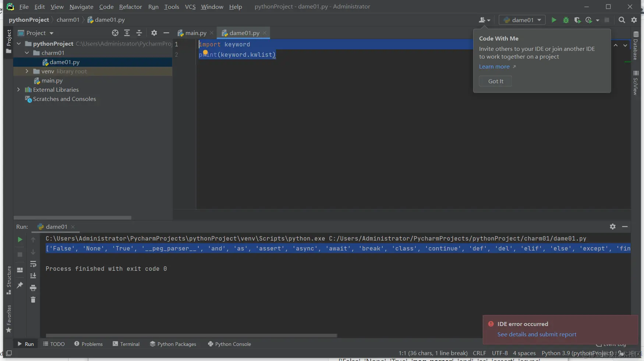644x361 pixels.
Task: Toggle scroll to end of output
Action: coord(33,276)
